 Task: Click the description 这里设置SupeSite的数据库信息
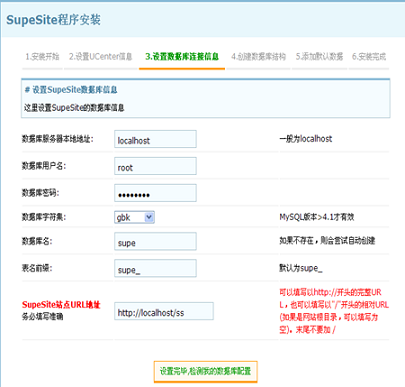click(74, 108)
